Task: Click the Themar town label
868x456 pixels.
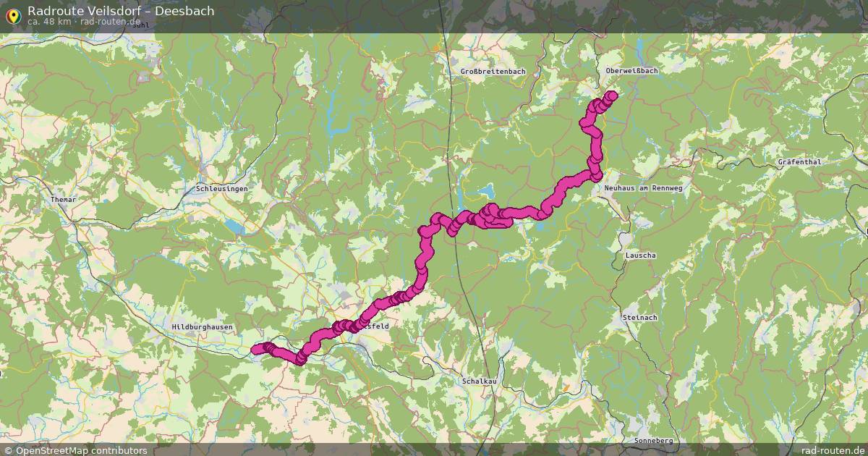Action: pyautogui.click(x=63, y=199)
